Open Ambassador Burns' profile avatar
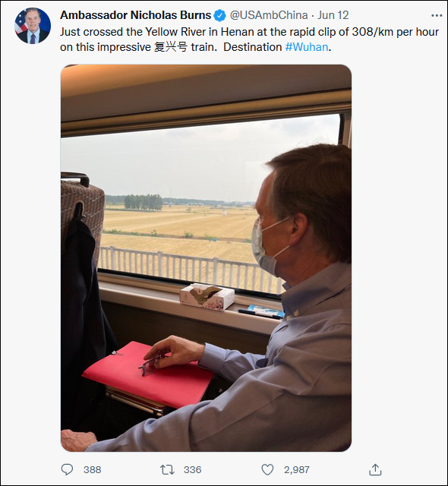Screen dimensions: 448x486 [33, 26]
